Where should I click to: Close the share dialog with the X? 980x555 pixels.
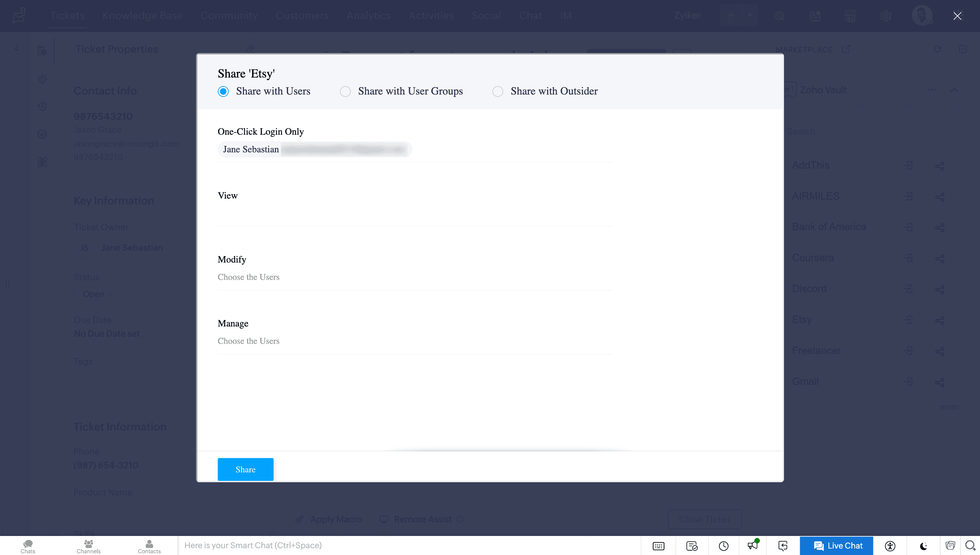pos(957,16)
